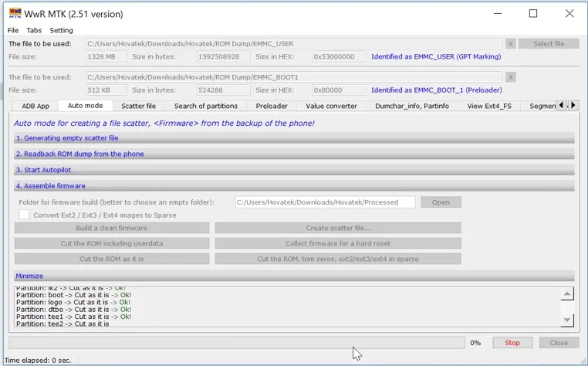The height and width of the screenshot is (366, 588).
Task: Open the Setting menu
Action: [x=61, y=30]
